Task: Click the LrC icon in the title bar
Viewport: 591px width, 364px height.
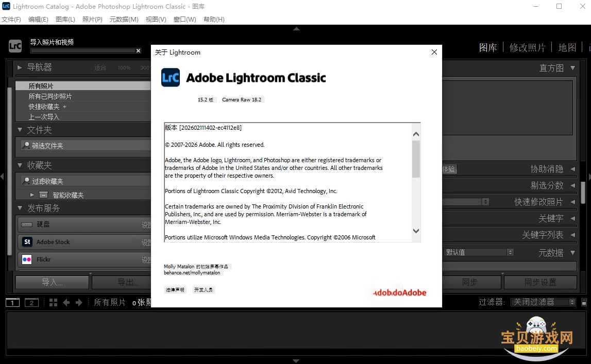Action: [x=6, y=6]
